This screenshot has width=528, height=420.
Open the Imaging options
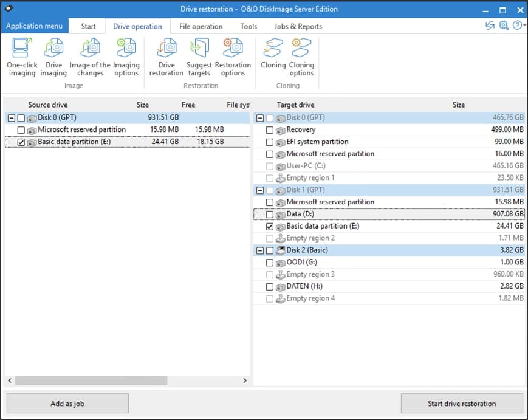tap(126, 57)
